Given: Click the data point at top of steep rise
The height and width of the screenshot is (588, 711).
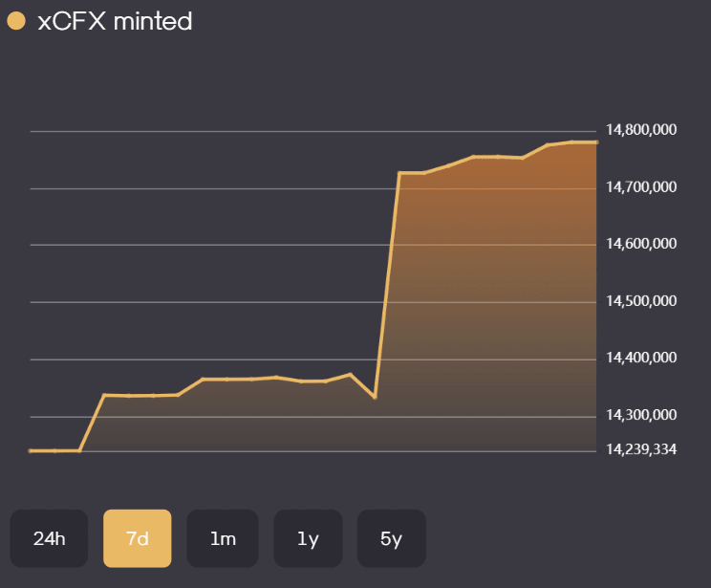Looking at the screenshot, I should (x=399, y=173).
